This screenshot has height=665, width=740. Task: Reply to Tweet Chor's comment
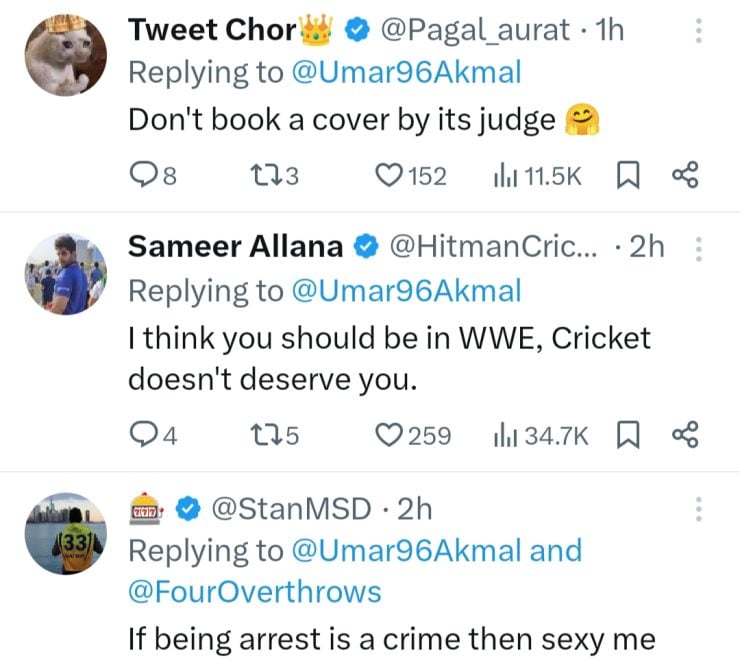[x=144, y=176]
